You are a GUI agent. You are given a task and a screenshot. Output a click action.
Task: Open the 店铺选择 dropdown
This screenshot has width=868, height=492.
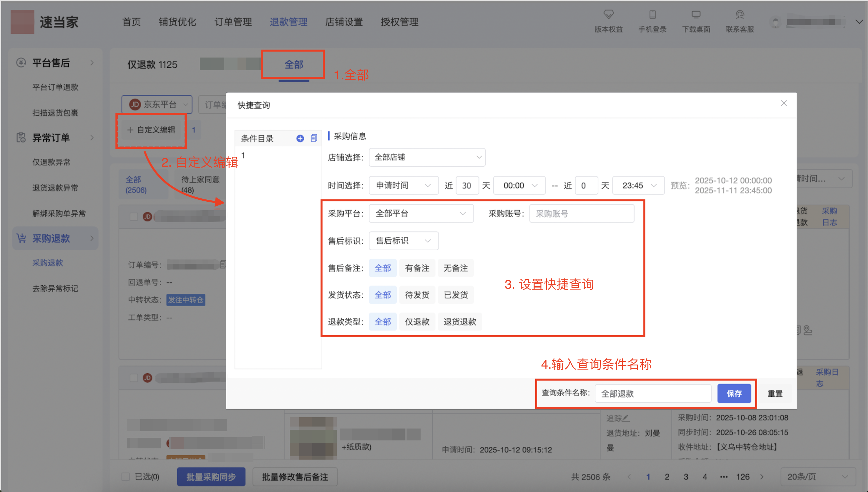click(427, 157)
